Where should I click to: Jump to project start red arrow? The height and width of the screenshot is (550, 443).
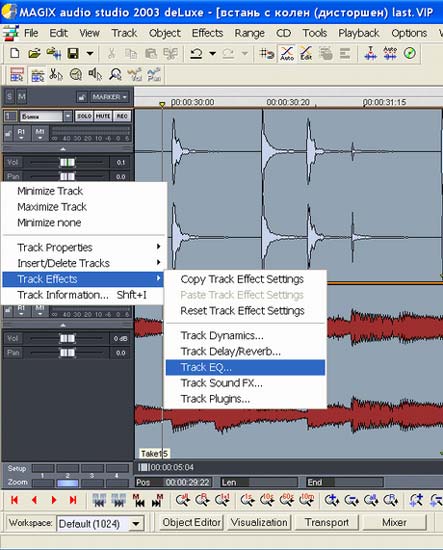(x=14, y=500)
